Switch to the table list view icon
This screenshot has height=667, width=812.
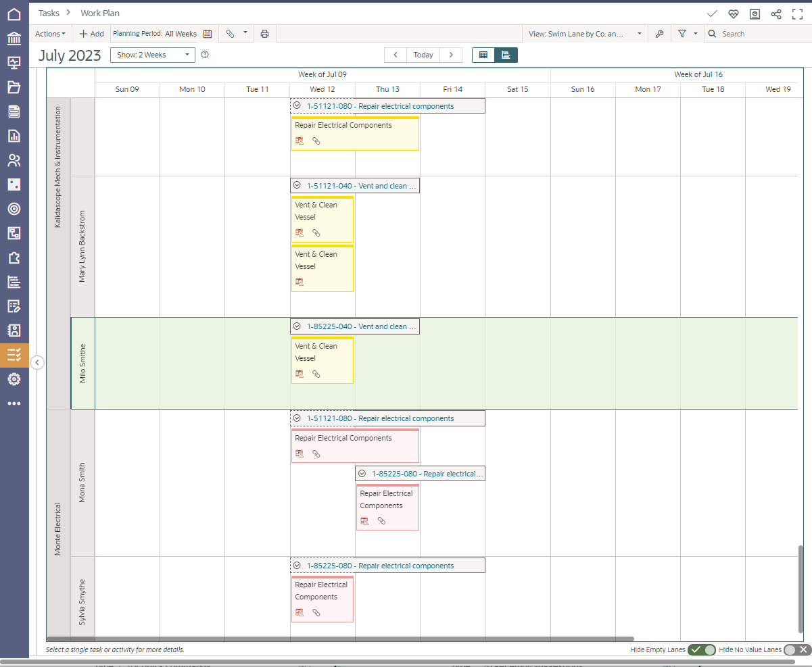483,55
